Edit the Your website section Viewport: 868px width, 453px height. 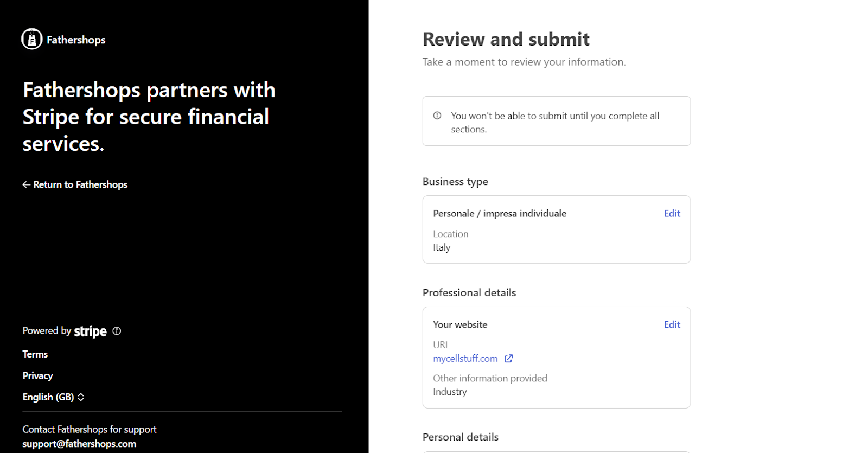(672, 325)
